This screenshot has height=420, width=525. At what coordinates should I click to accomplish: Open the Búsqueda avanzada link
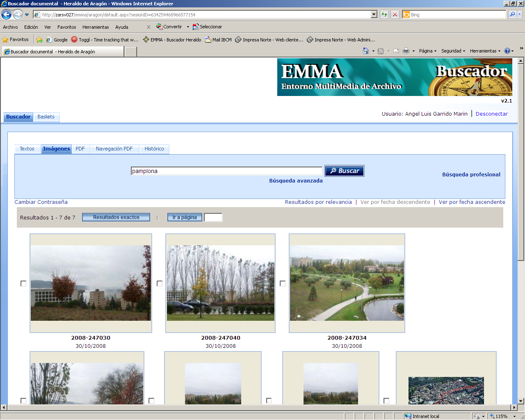296,181
